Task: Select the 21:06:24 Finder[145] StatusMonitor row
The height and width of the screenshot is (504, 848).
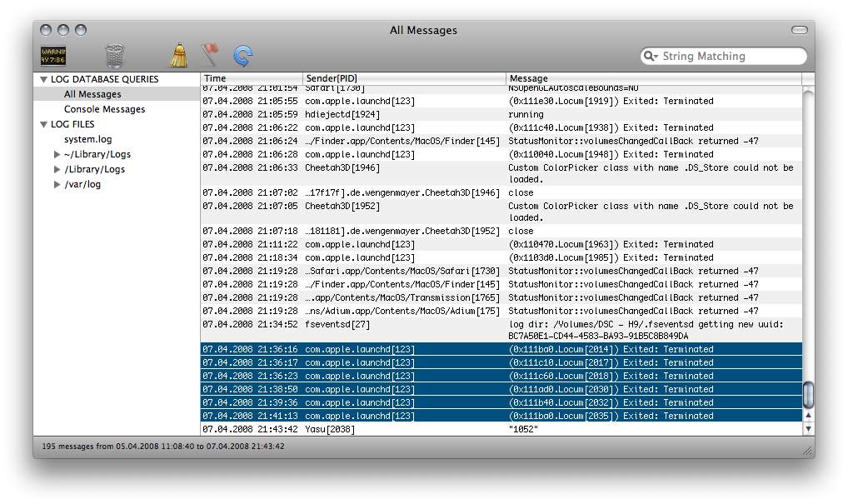Action: tap(501, 141)
